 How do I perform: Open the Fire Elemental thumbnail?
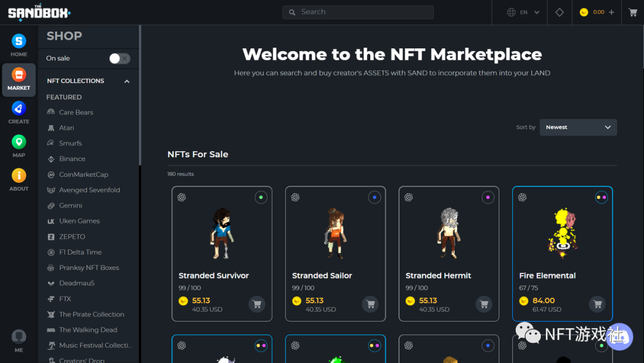pyautogui.click(x=562, y=233)
